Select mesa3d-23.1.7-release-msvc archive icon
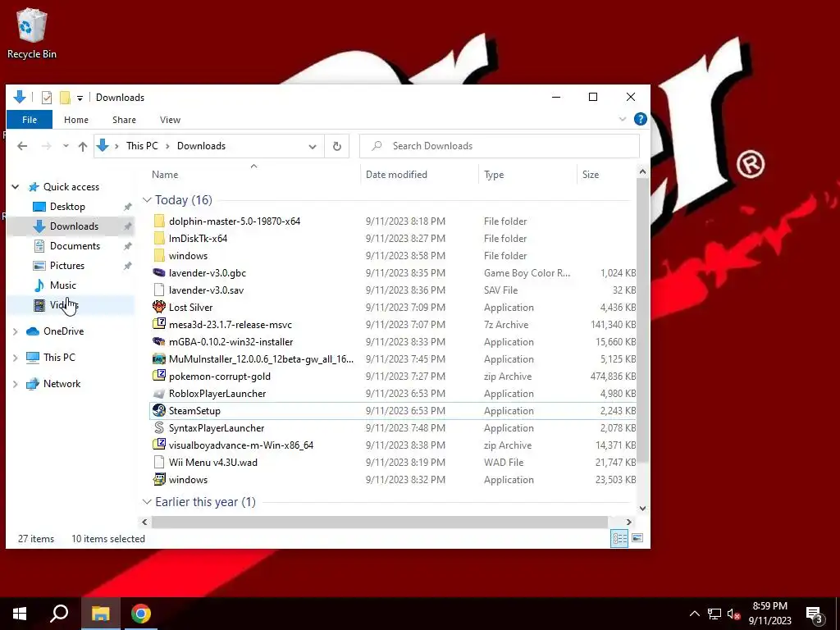 tap(158, 324)
